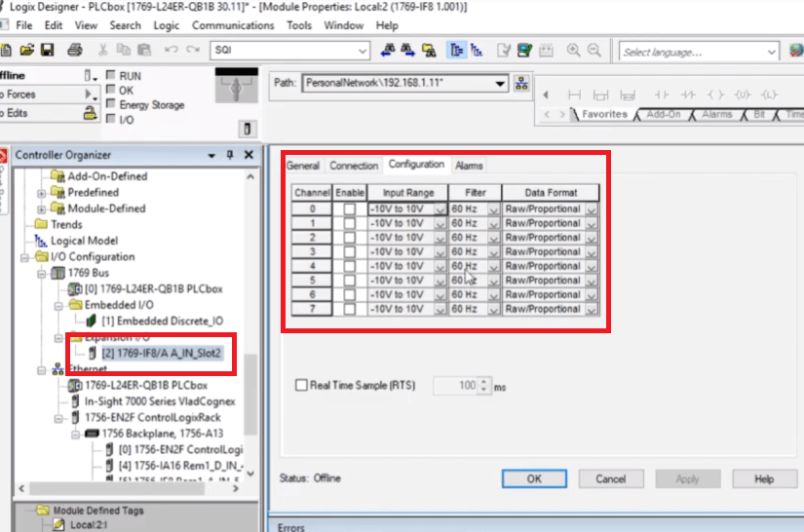The width and height of the screenshot is (804, 532).
Task: Select In-Sight 7000 Series VladCognex device
Action: [x=160, y=401]
